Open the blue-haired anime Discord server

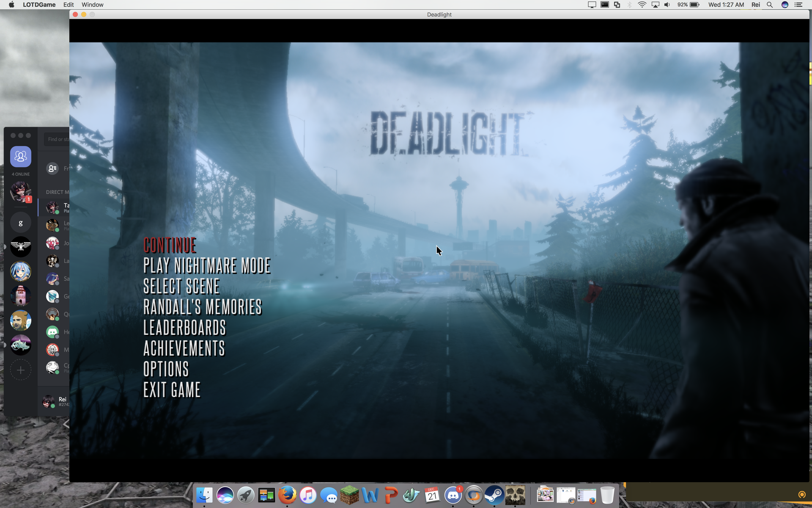coord(21,271)
